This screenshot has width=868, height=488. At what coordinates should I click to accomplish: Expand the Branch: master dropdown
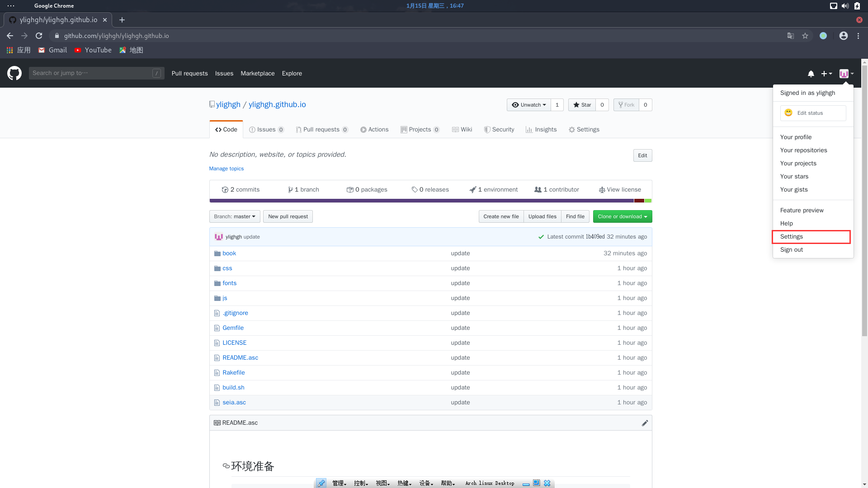(234, 216)
